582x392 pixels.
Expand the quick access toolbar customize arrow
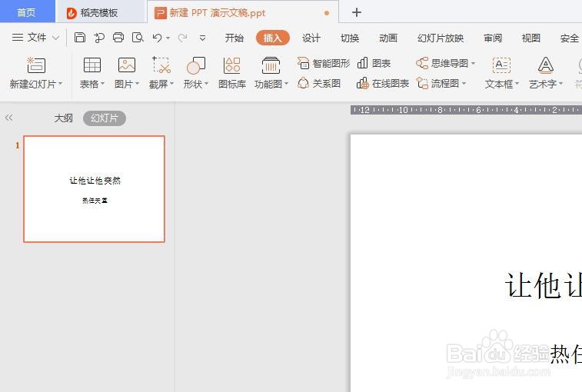pyautogui.click(x=203, y=38)
